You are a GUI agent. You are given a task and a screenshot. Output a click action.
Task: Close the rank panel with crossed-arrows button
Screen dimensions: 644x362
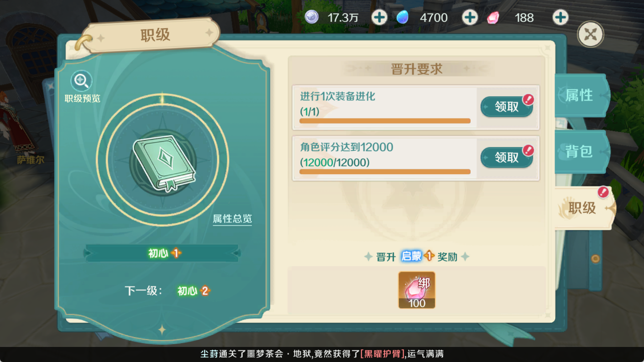tap(590, 34)
